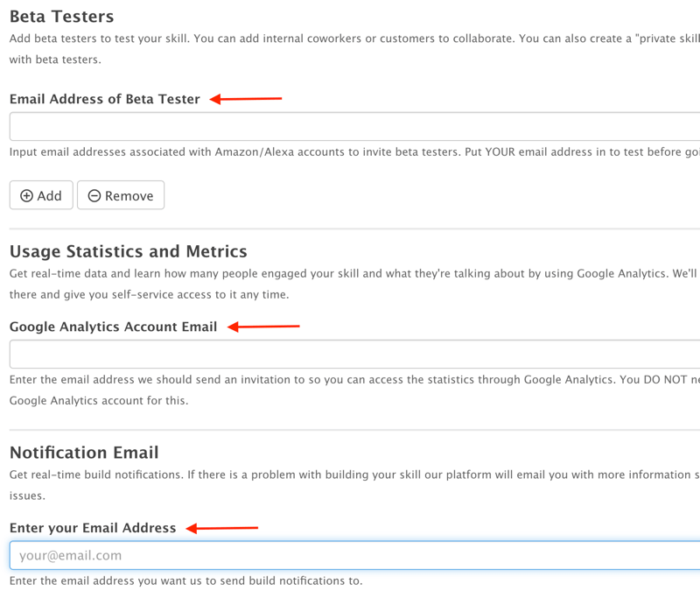This screenshot has height=598, width=700.
Task: Click the Remove beta tester button
Action: tap(121, 195)
